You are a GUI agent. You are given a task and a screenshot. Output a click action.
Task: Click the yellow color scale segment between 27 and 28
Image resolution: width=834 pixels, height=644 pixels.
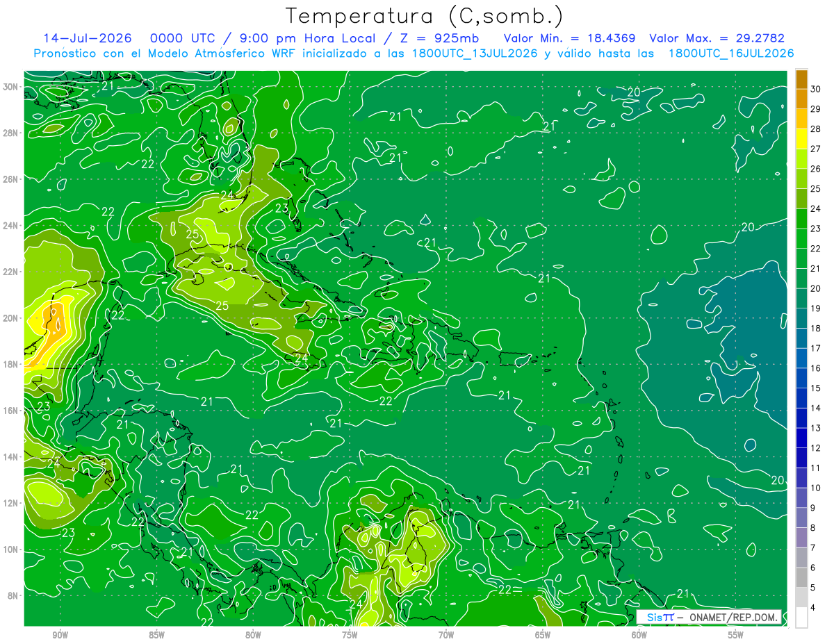pyautogui.click(x=801, y=139)
